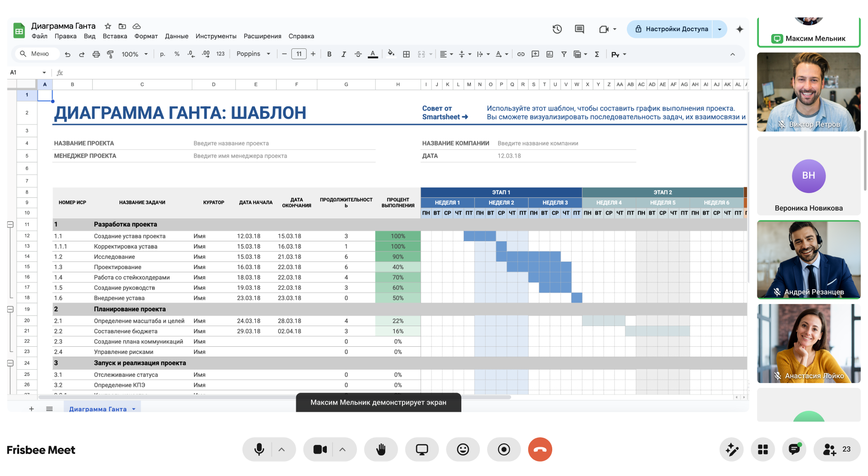Show the participants list
The image size is (868, 476).
pyautogui.click(x=837, y=449)
